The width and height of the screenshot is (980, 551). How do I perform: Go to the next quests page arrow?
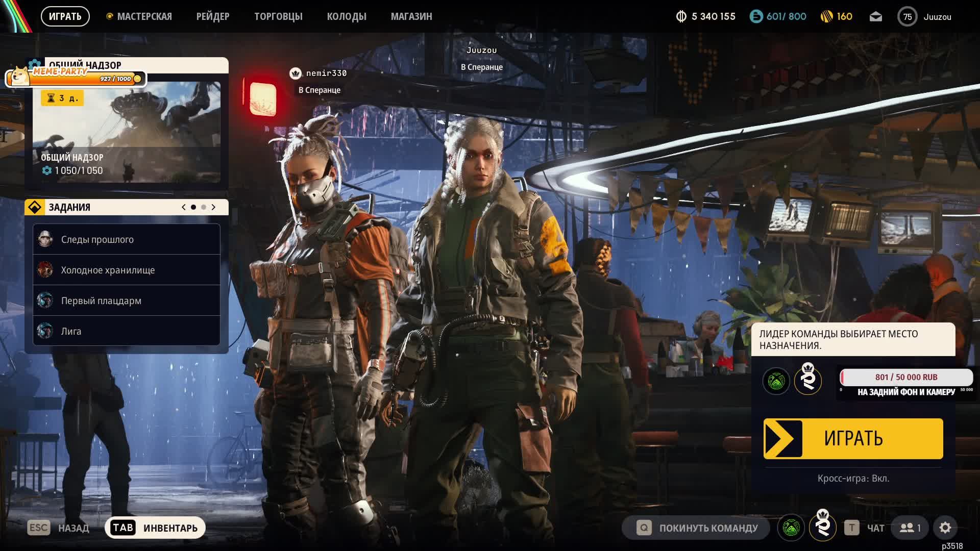click(213, 207)
